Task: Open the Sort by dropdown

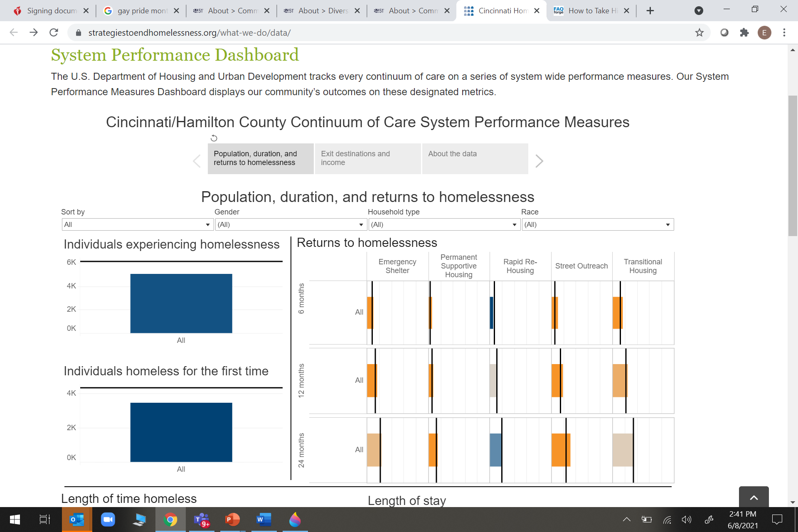Action: coord(137,224)
